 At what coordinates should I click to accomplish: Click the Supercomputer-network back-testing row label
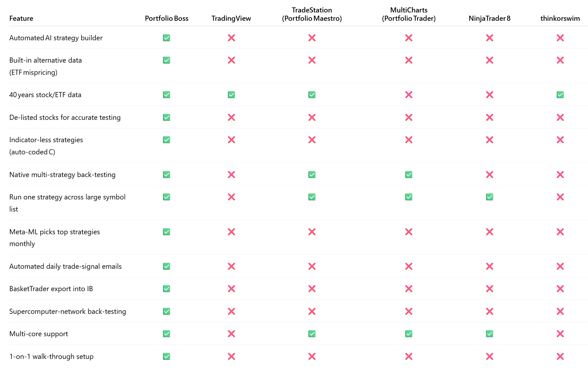pos(68,311)
